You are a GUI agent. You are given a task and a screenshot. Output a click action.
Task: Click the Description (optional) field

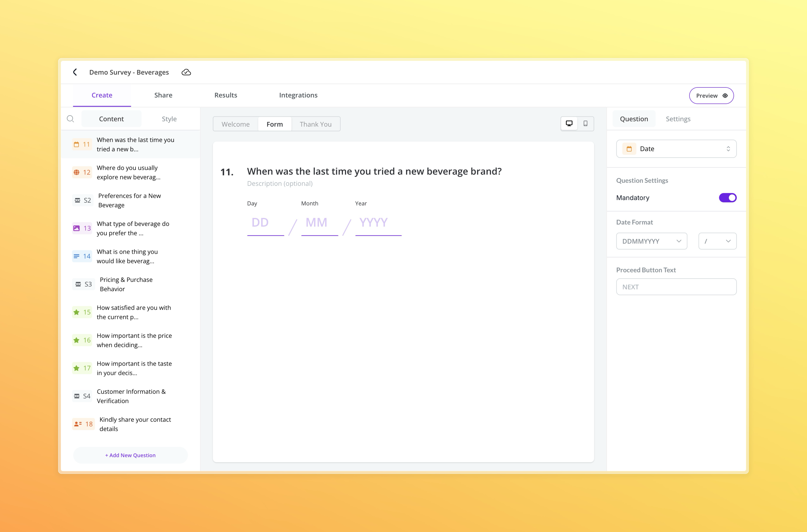pyautogui.click(x=280, y=184)
